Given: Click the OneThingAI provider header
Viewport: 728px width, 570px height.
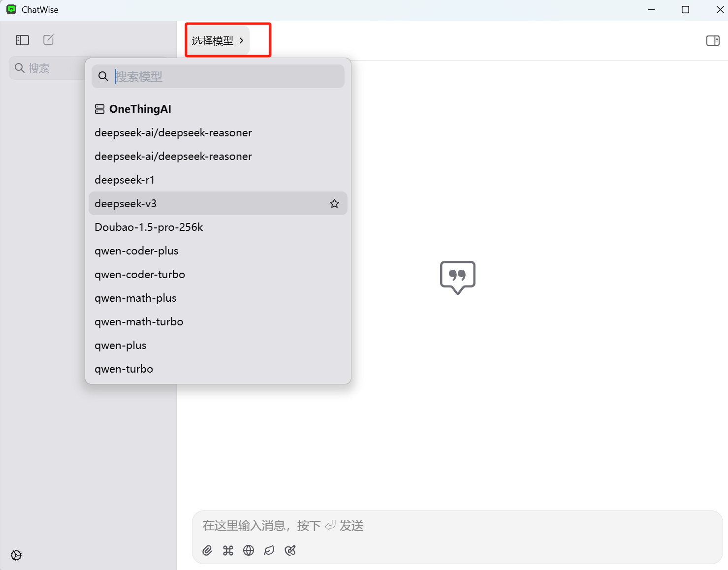Looking at the screenshot, I should click(133, 109).
